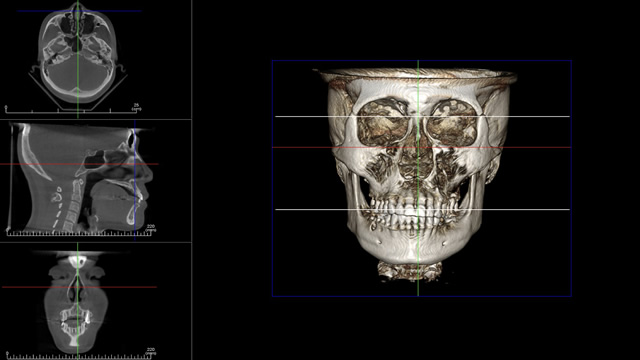Pick the upper white line across the orbits
This screenshot has height=360, width=640.
pyautogui.click(x=422, y=117)
